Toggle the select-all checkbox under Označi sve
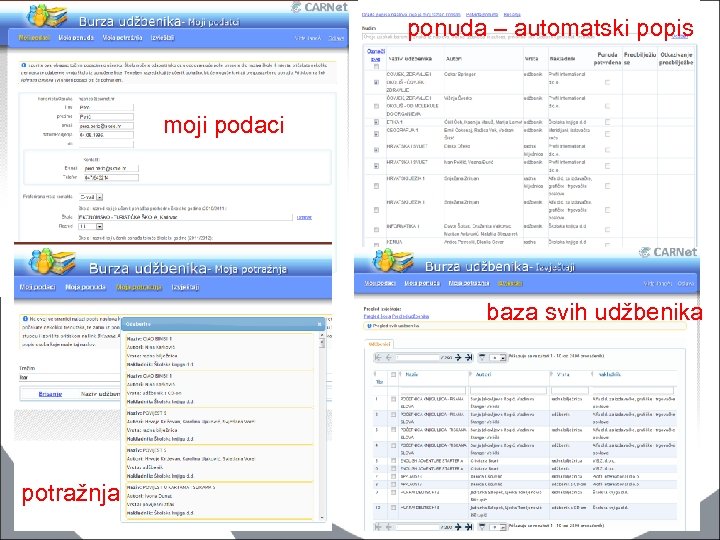Screen dimensions: 720x540 (377, 67)
